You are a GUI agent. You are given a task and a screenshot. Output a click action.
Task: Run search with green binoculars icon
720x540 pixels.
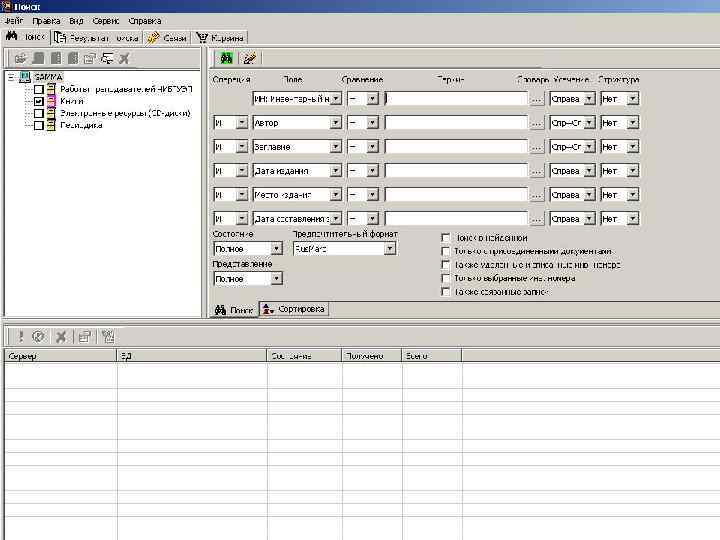[x=226, y=58]
